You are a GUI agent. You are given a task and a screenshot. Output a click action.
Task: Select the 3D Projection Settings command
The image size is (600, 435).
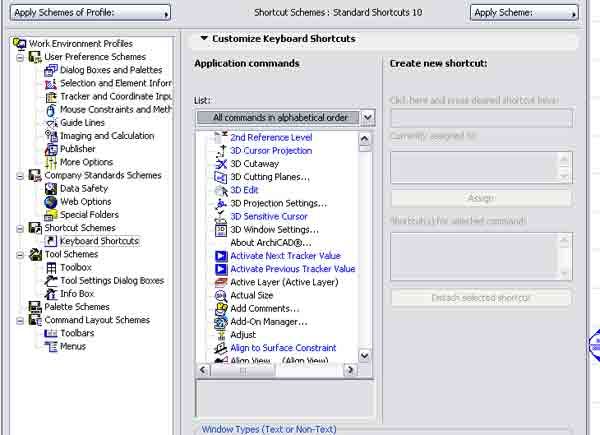279,204
